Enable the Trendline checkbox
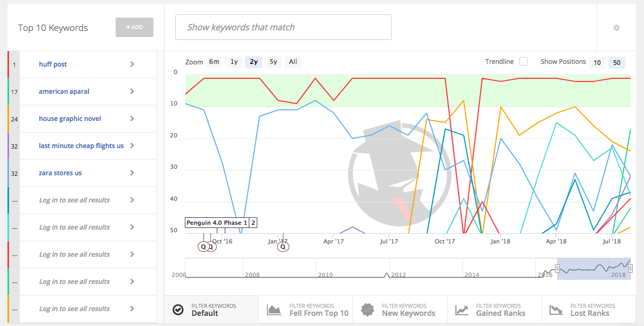 tap(523, 61)
